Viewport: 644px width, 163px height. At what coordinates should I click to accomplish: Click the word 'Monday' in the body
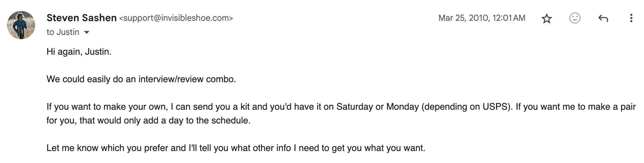point(402,107)
